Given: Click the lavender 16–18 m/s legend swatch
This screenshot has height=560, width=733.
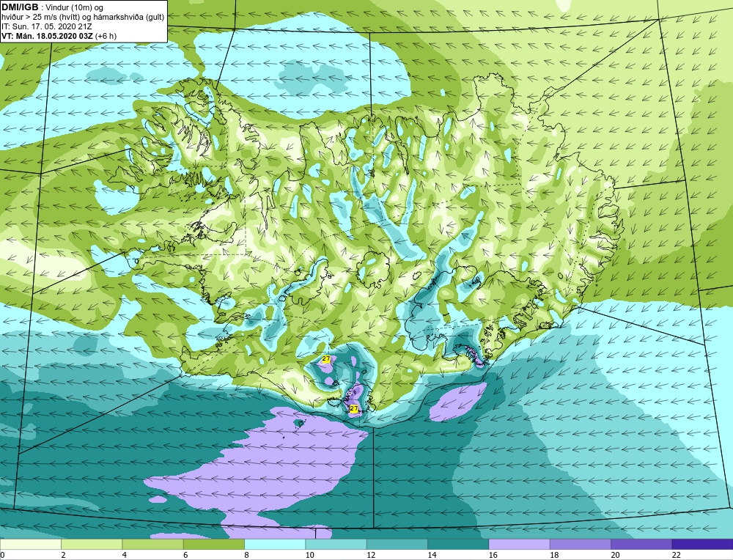Looking at the screenshot, I should pos(520,544).
